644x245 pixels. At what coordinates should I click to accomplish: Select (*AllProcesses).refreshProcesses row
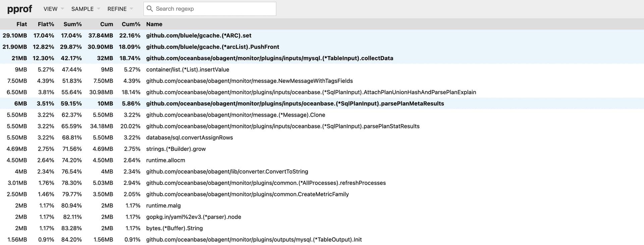(322, 183)
